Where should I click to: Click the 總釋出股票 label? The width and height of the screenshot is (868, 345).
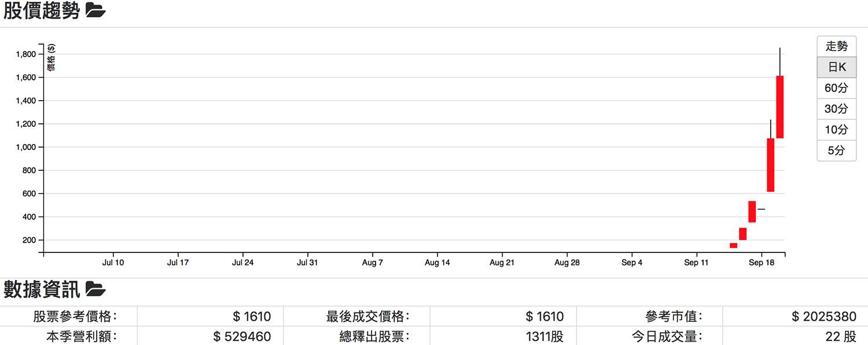[x=374, y=336]
